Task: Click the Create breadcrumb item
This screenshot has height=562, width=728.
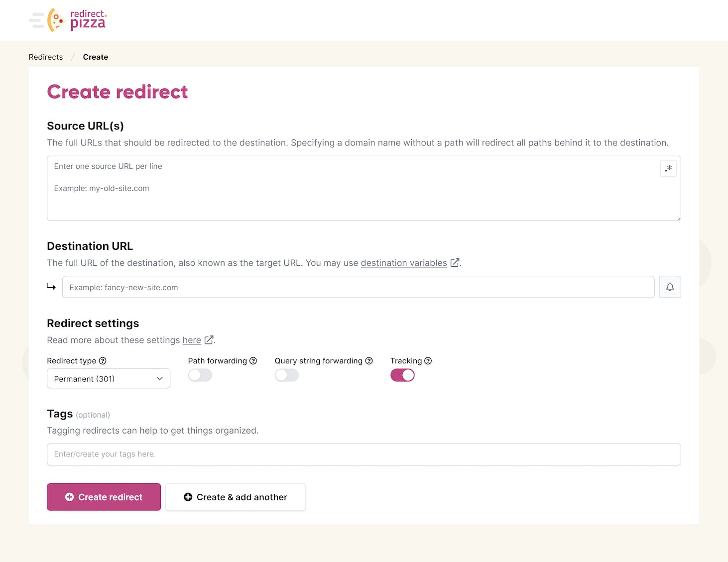Action: tap(96, 57)
